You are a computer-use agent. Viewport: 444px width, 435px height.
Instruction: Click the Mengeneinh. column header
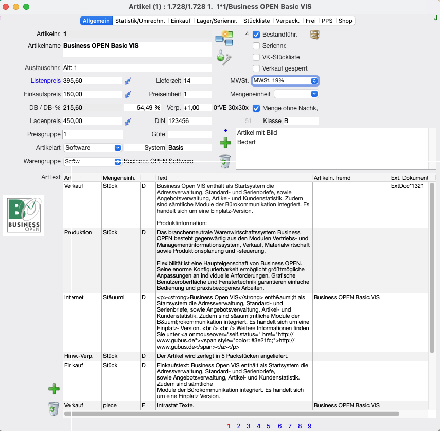point(121,178)
